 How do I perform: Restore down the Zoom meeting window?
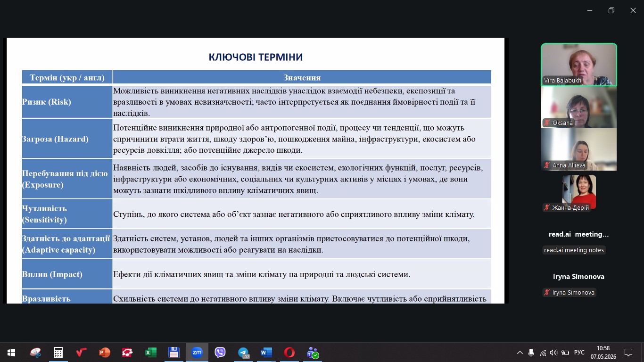coord(611,10)
